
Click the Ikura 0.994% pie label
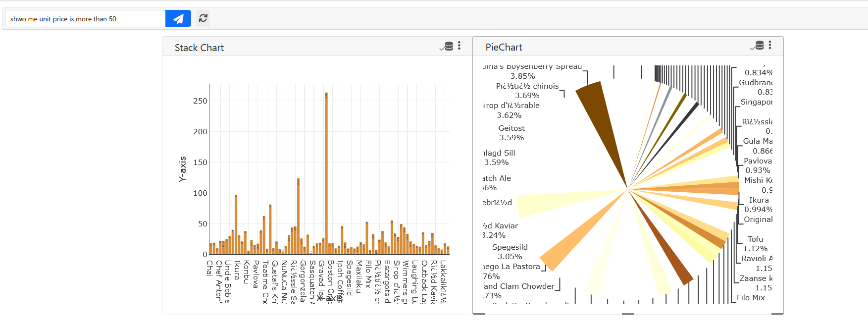(759, 205)
